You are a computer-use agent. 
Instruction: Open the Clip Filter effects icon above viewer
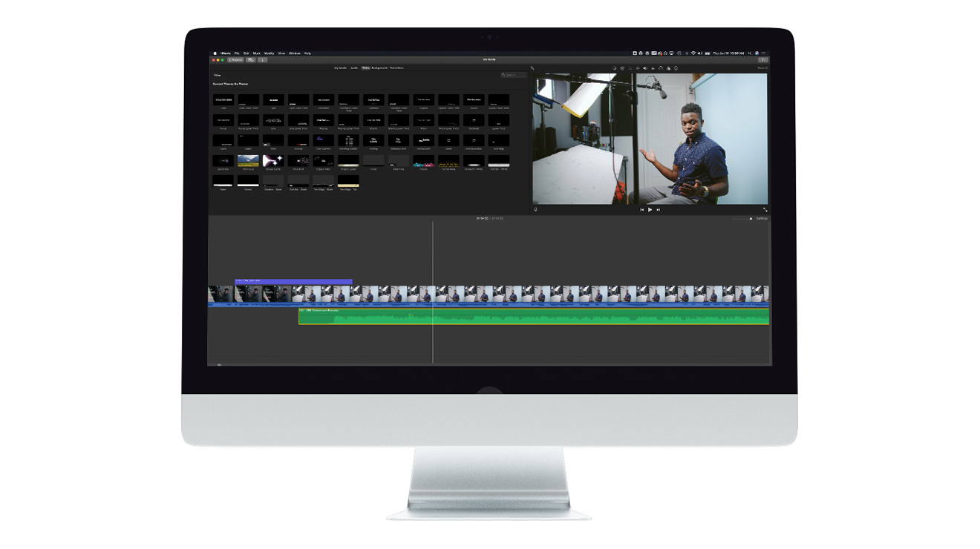(668, 68)
